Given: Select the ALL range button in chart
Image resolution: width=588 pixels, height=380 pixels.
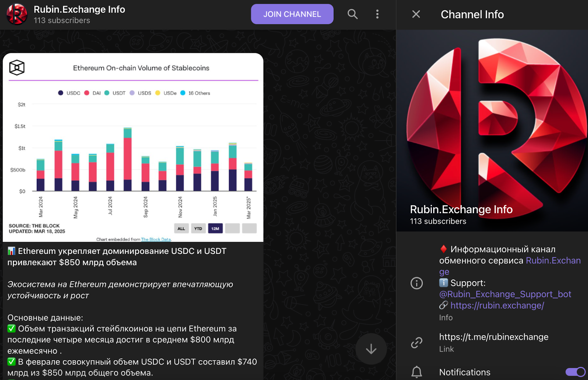Looking at the screenshot, I should [x=181, y=229].
